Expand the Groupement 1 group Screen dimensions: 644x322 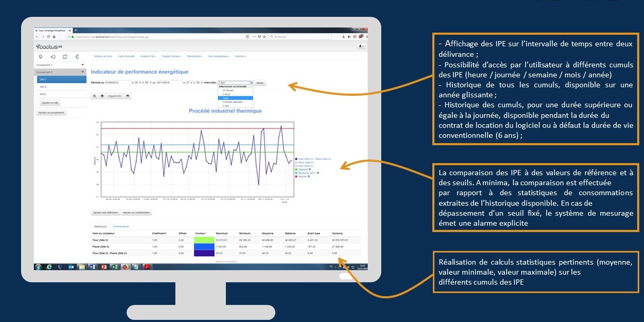point(60,65)
